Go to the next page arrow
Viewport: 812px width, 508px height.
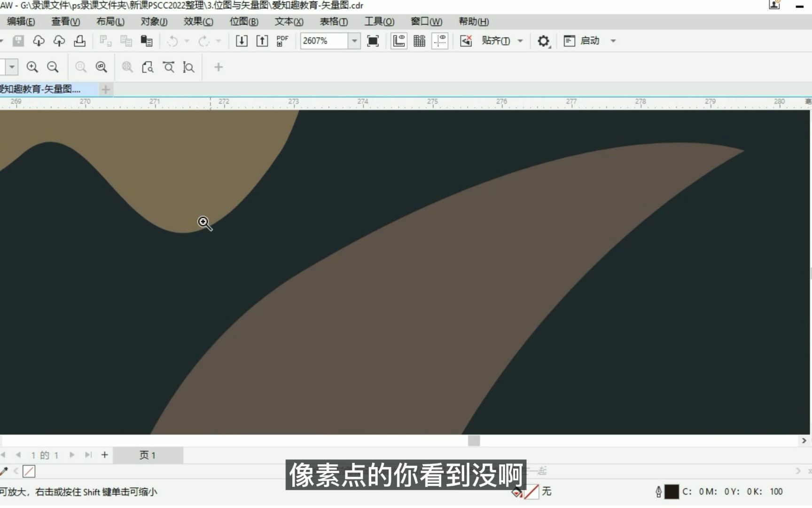coord(72,455)
